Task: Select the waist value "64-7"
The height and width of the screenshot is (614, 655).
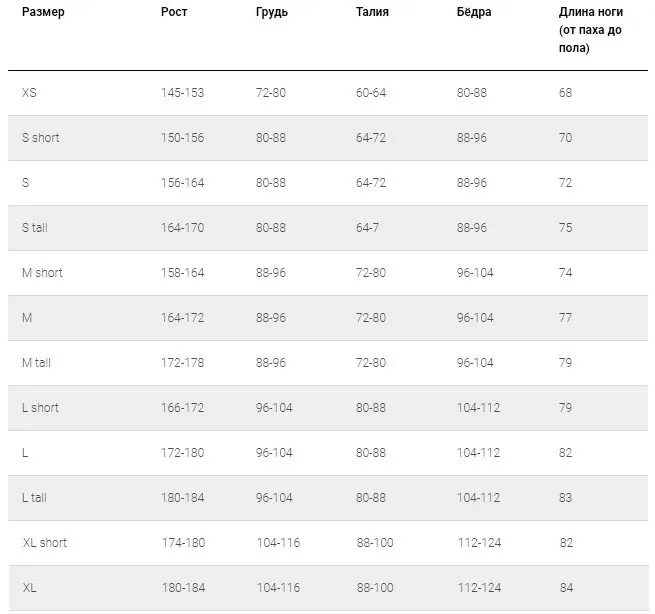Action: click(x=368, y=228)
